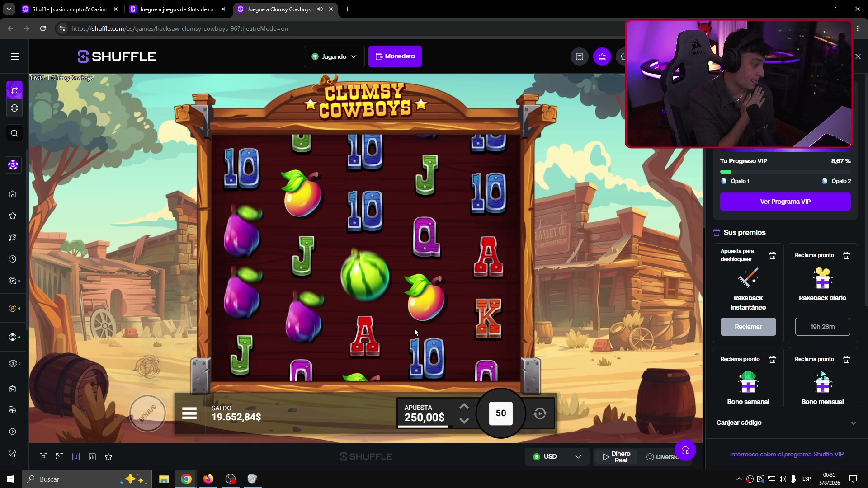
Task: Open recent games clock icon
Action: click(13, 259)
